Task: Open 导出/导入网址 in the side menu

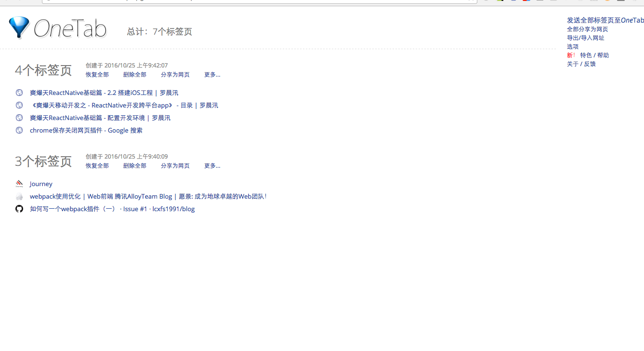Action: coord(585,38)
